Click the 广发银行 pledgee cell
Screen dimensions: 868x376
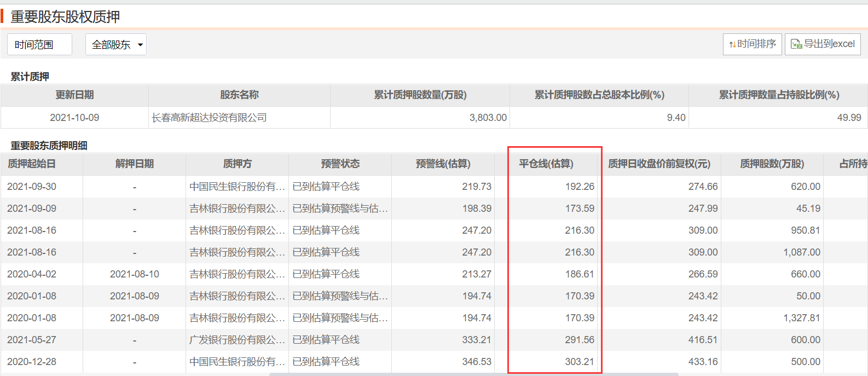(237, 340)
